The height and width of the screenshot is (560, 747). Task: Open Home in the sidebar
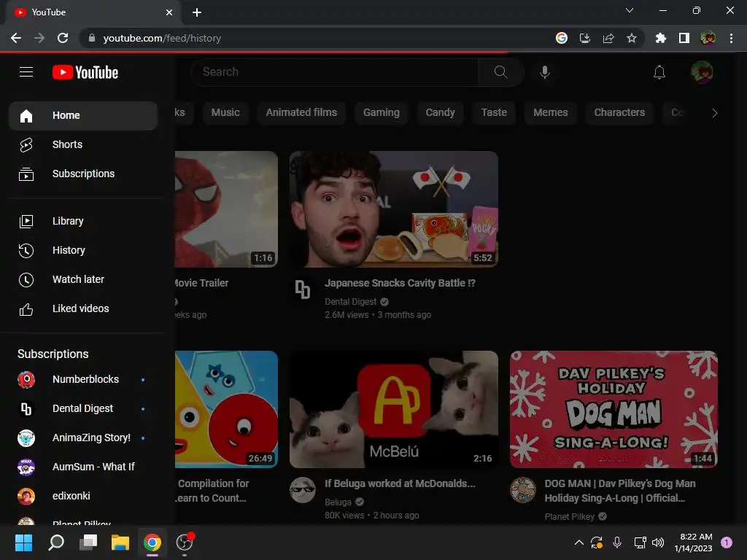click(x=83, y=116)
